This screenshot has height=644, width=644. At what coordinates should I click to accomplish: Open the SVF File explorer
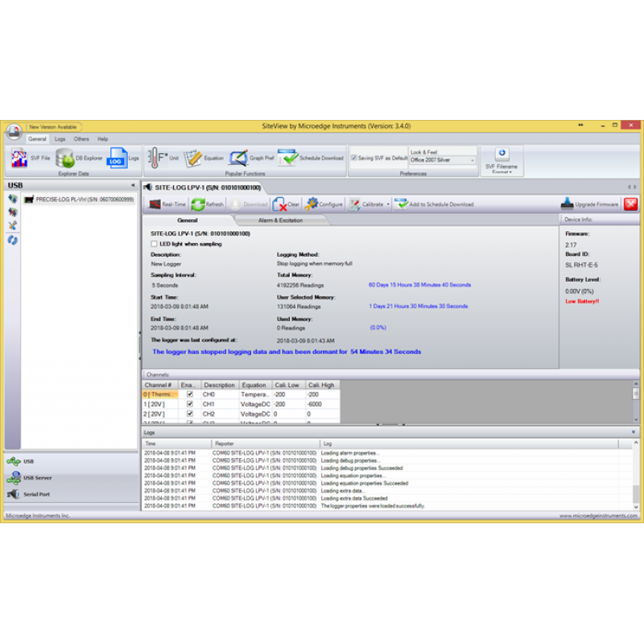29,158
